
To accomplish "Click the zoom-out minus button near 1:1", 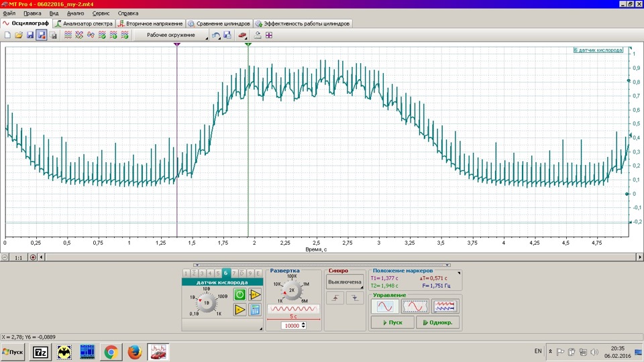I will click(x=5, y=257).
